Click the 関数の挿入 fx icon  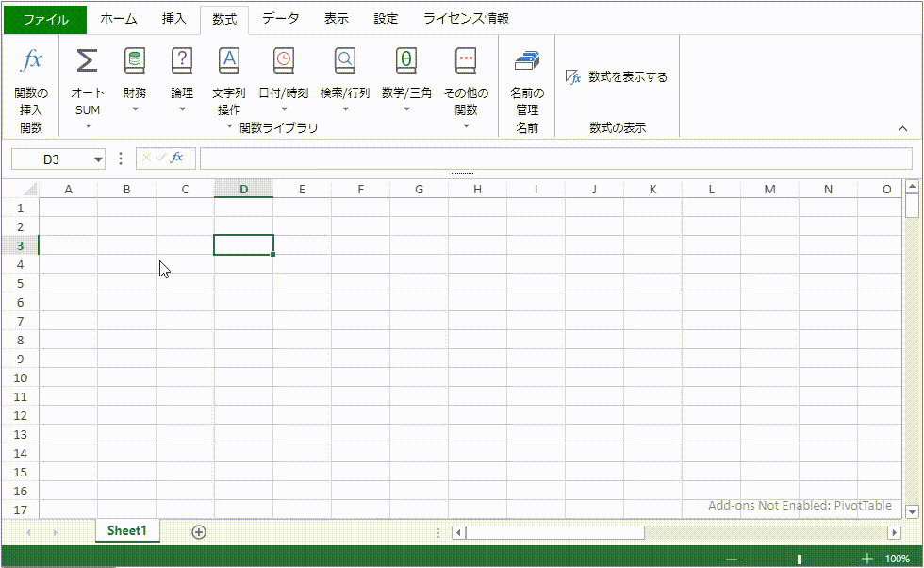coord(31,61)
